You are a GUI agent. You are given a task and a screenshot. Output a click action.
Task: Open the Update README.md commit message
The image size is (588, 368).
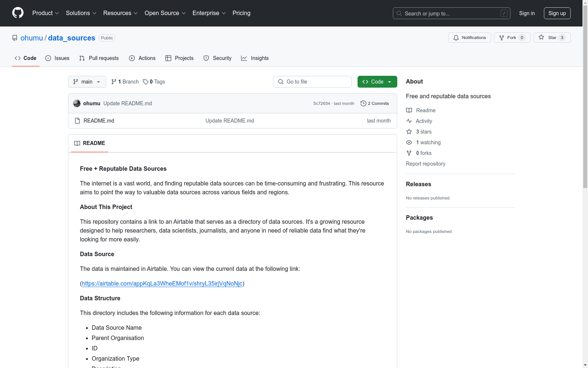(128, 103)
